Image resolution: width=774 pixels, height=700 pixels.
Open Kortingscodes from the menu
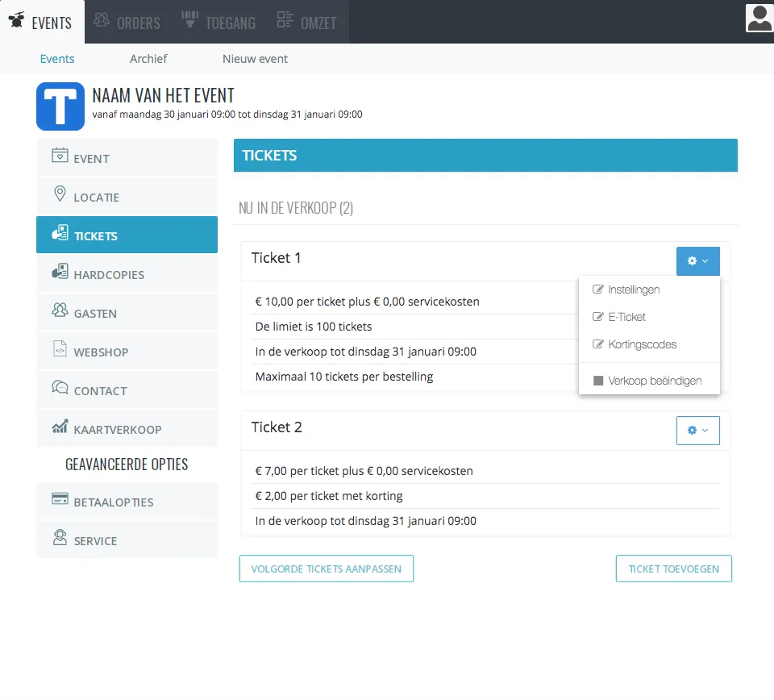click(642, 344)
